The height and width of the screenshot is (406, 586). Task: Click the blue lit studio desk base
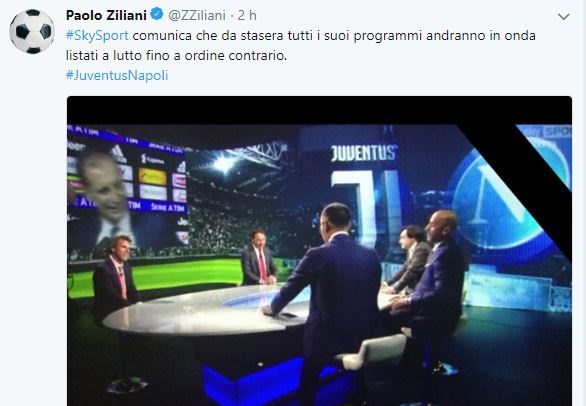click(278, 381)
